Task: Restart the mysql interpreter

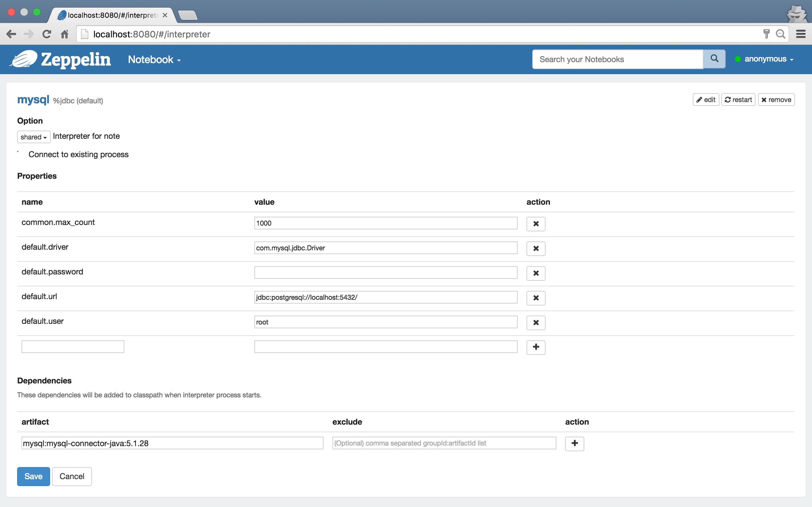Action: click(x=738, y=99)
